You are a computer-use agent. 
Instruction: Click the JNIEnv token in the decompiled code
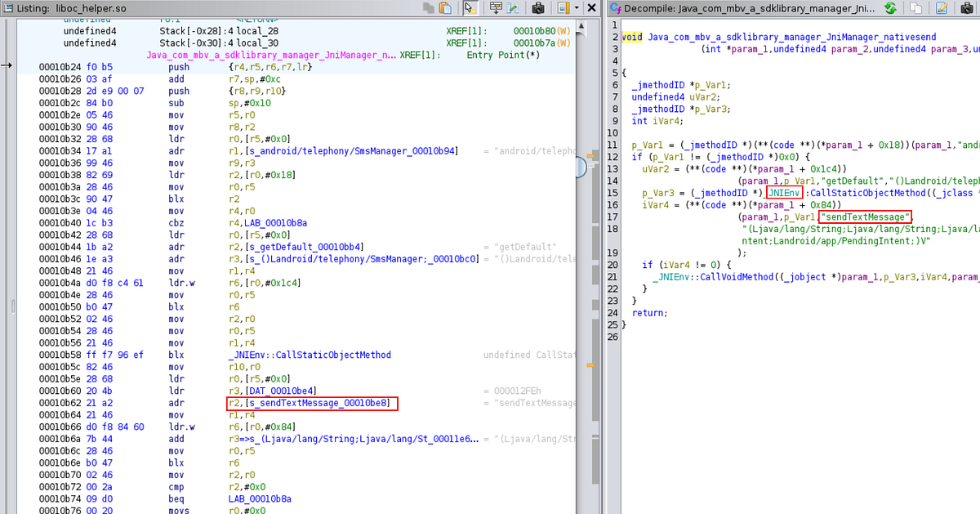pyautogui.click(x=784, y=193)
